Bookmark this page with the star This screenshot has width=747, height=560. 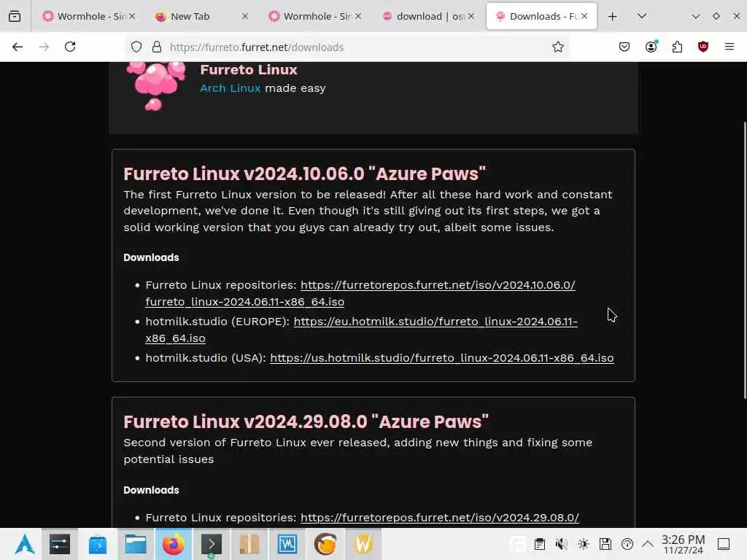(558, 47)
